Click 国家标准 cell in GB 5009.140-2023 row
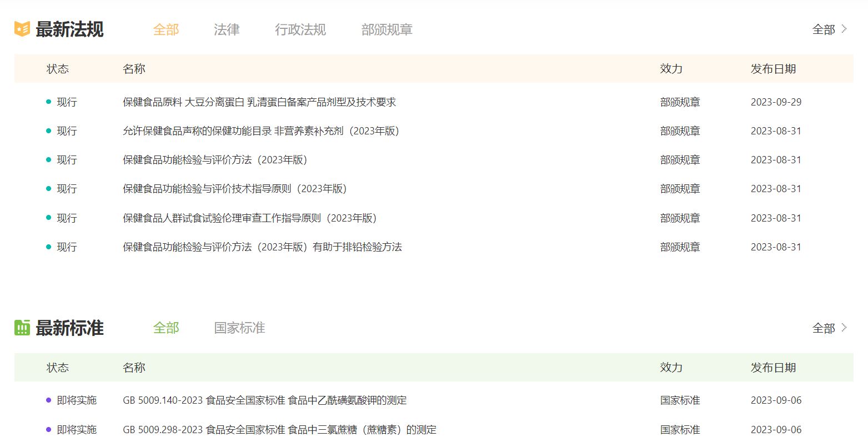868x442 pixels. [680, 400]
